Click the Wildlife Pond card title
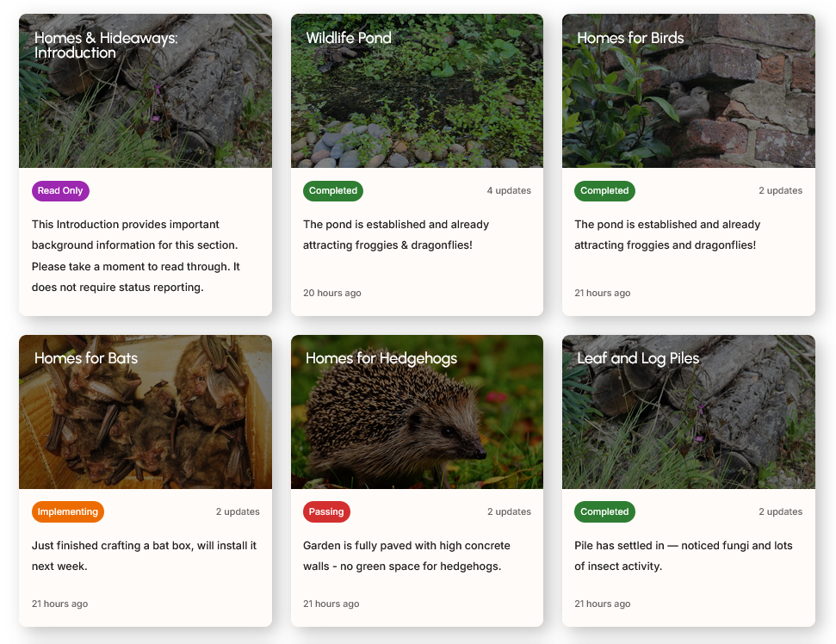Viewport: 836px width, 644px height. click(x=349, y=38)
